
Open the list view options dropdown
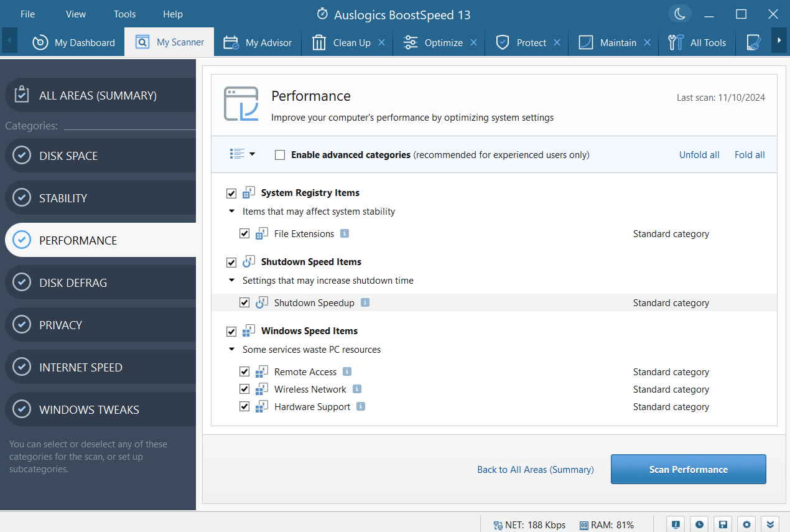pyautogui.click(x=243, y=154)
